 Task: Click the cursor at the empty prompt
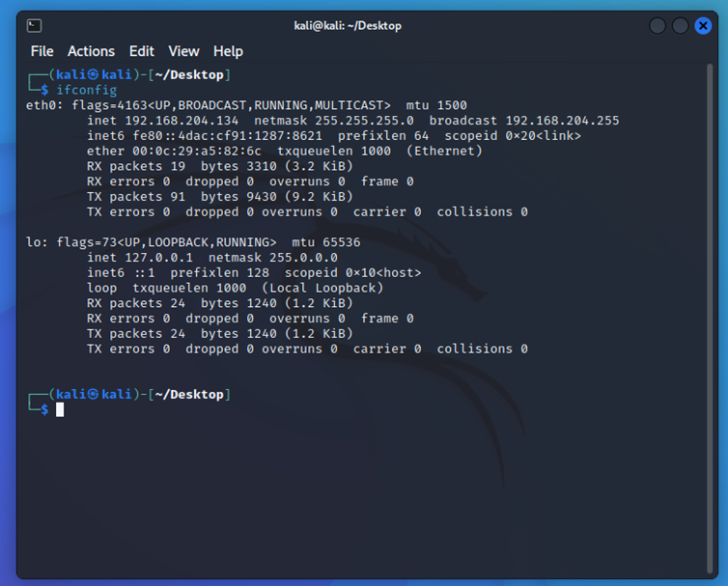60,409
